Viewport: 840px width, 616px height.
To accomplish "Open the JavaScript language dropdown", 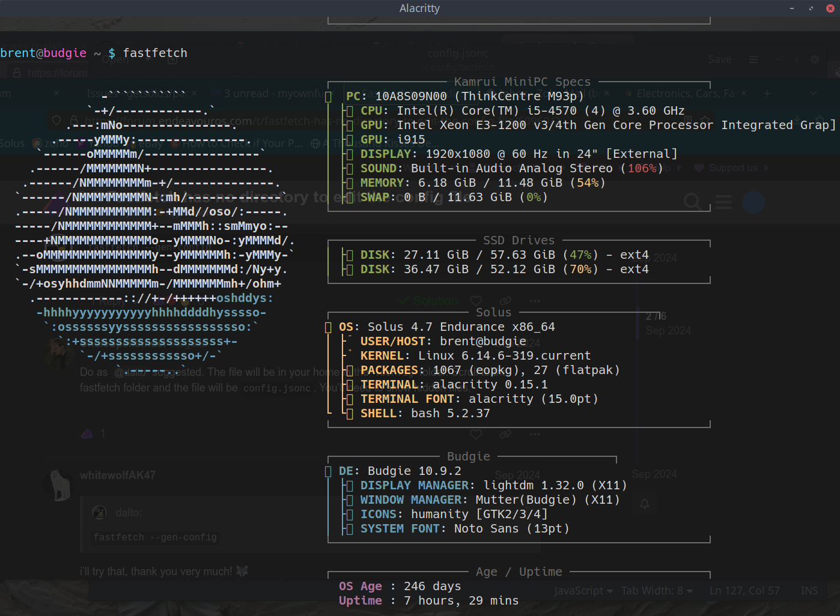I will (583, 591).
